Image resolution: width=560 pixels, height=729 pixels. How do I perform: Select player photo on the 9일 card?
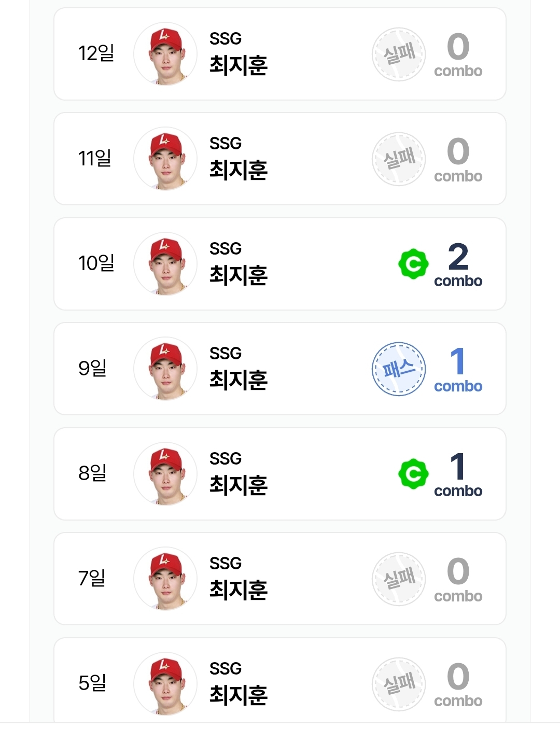166,369
